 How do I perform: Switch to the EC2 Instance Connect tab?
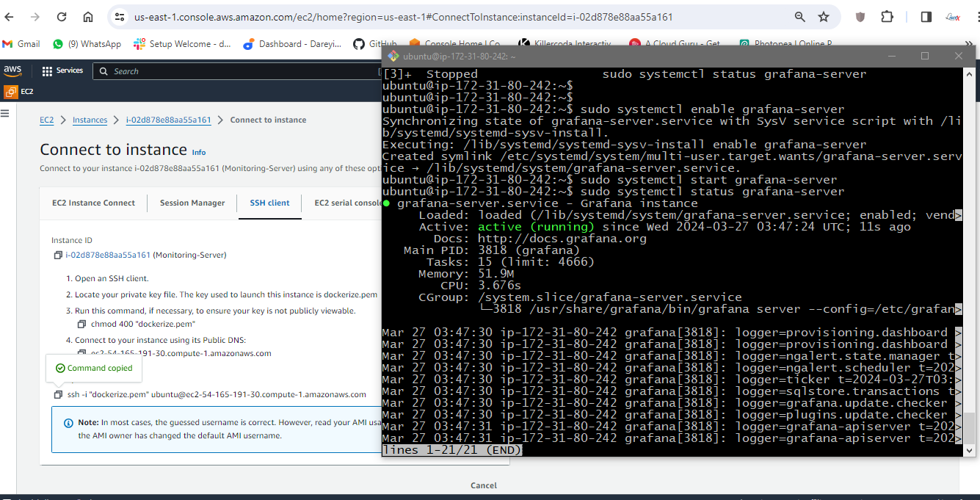(x=93, y=203)
